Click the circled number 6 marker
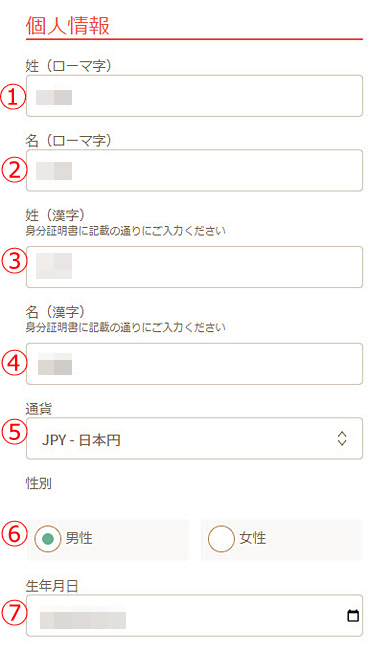 coord(15,534)
